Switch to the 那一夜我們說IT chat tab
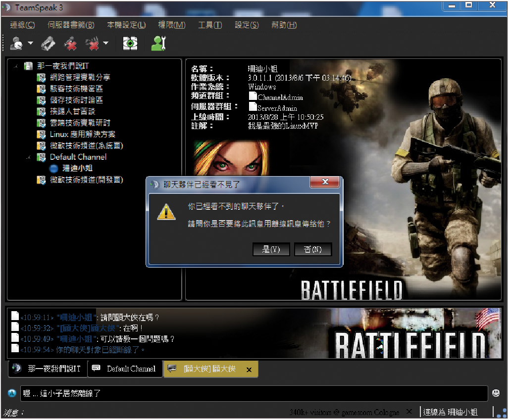This screenshot has width=509, height=420. click(48, 369)
